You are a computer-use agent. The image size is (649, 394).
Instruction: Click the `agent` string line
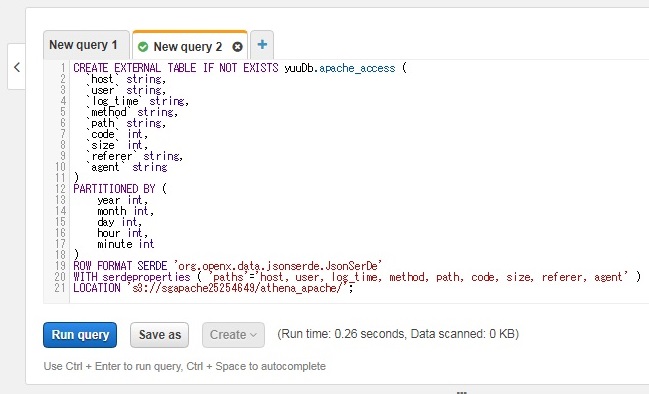point(127,167)
